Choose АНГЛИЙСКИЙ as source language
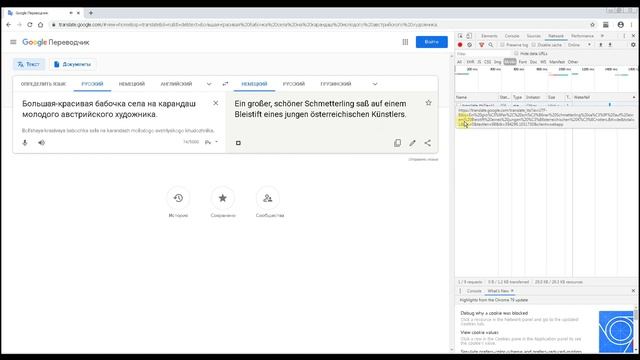The height and width of the screenshot is (360, 640). click(x=176, y=84)
